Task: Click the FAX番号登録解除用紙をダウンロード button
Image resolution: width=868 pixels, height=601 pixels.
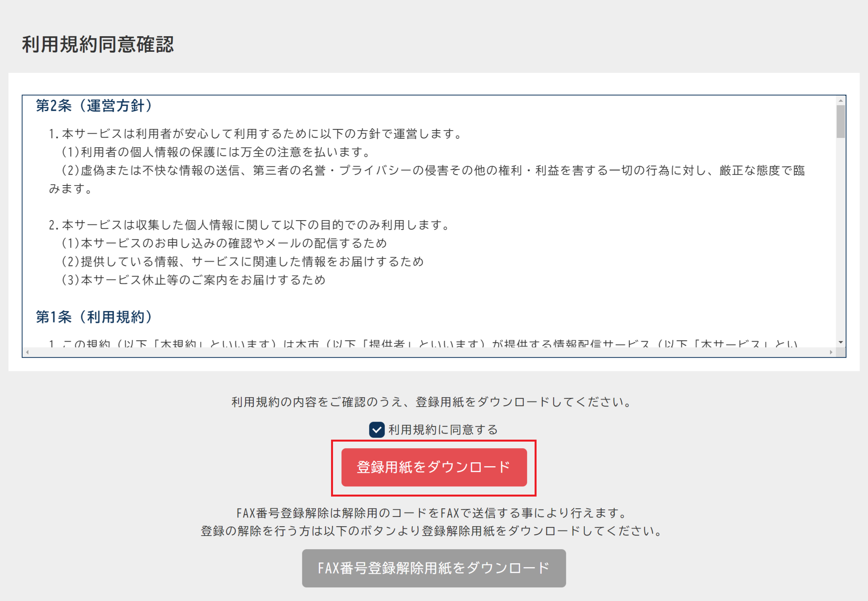Action: [x=433, y=569]
